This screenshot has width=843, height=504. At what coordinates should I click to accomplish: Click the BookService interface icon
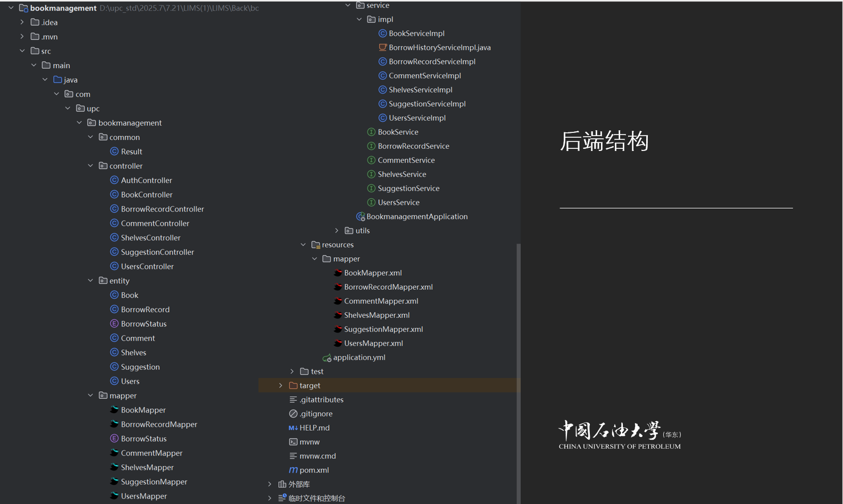click(x=371, y=132)
